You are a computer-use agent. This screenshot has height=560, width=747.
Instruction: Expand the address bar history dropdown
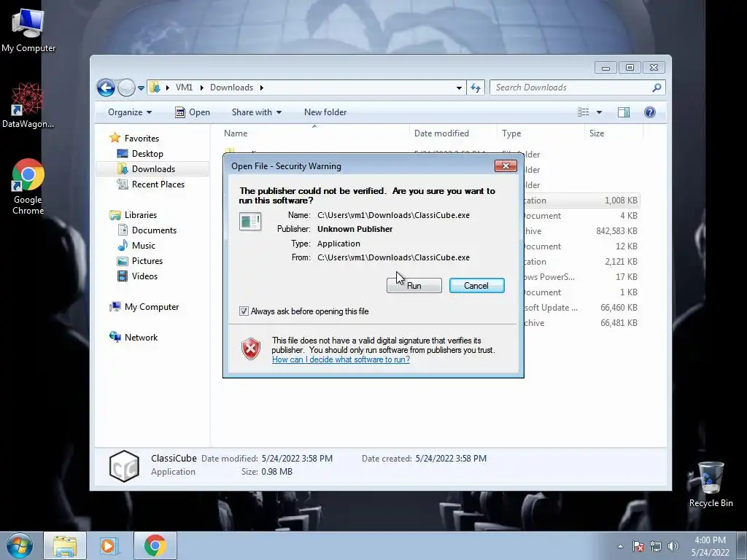tap(459, 87)
